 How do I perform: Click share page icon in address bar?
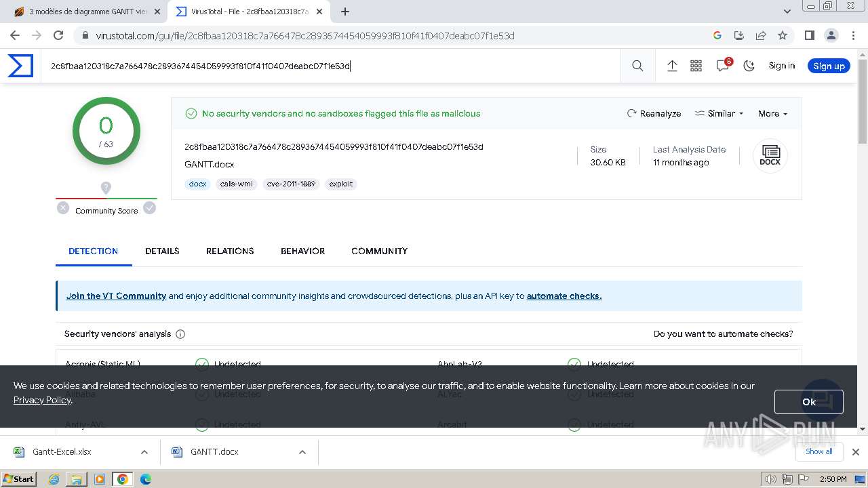point(761,35)
